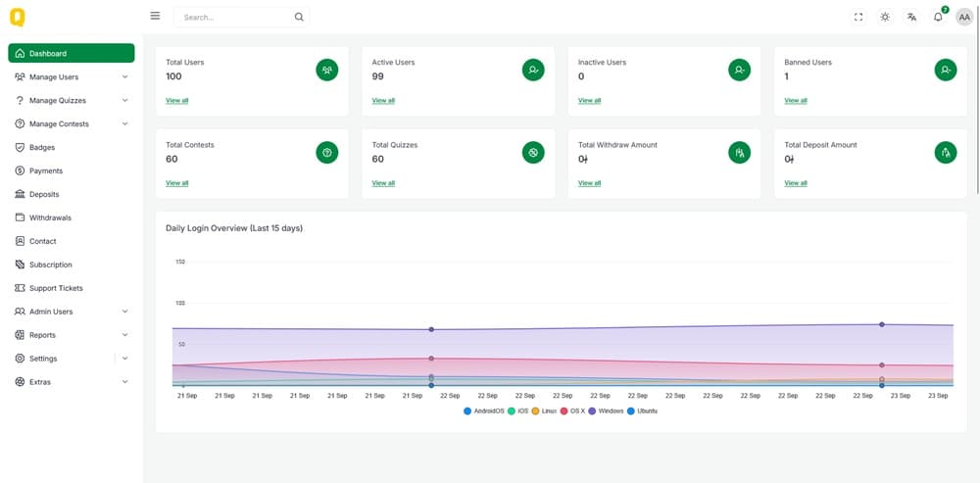Click the AA user avatar
The height and width of the screenshot is (483, 980).
(x=964, y=17)
